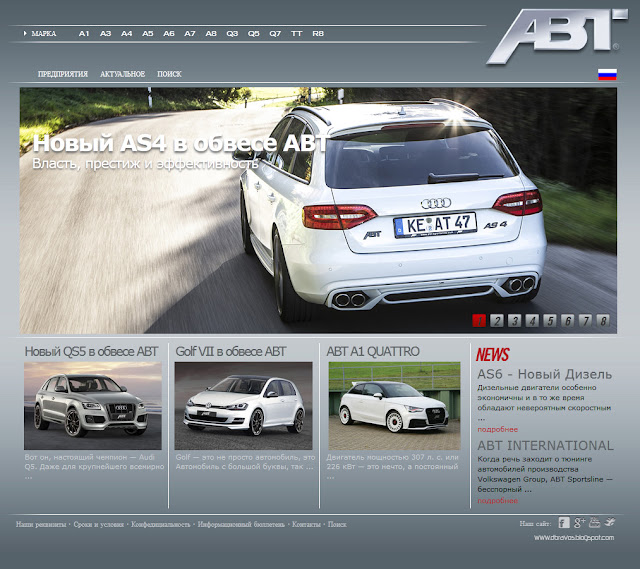
Task: Open the www.dtbravos.blogspot.com link
Action: pyautogui.click(x=574, y=538)
